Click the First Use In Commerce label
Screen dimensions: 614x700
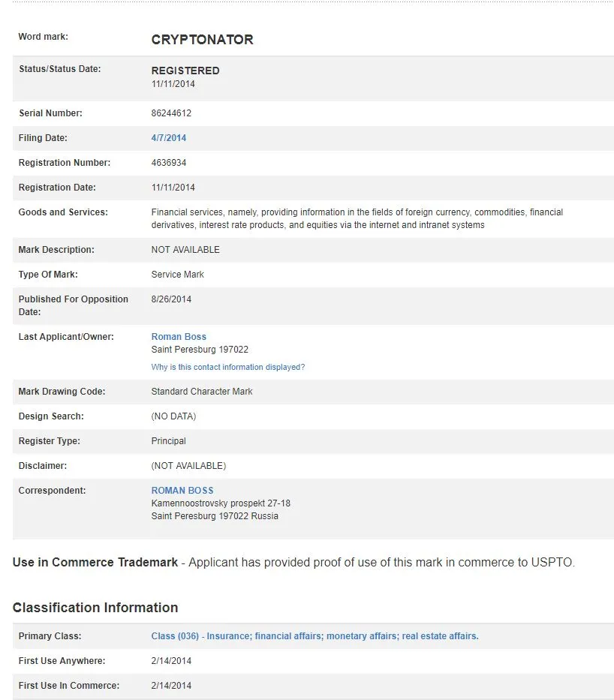point(69,685)
